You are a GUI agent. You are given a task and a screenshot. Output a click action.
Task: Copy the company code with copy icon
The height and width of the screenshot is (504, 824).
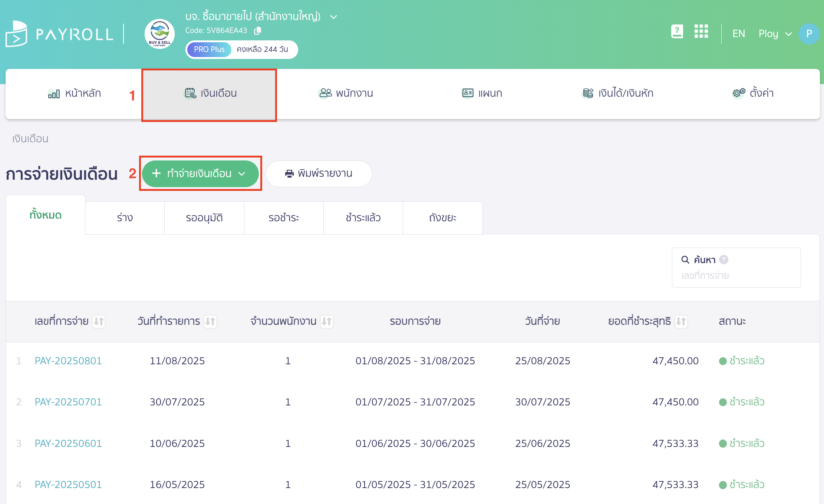(x=257, y=31)
